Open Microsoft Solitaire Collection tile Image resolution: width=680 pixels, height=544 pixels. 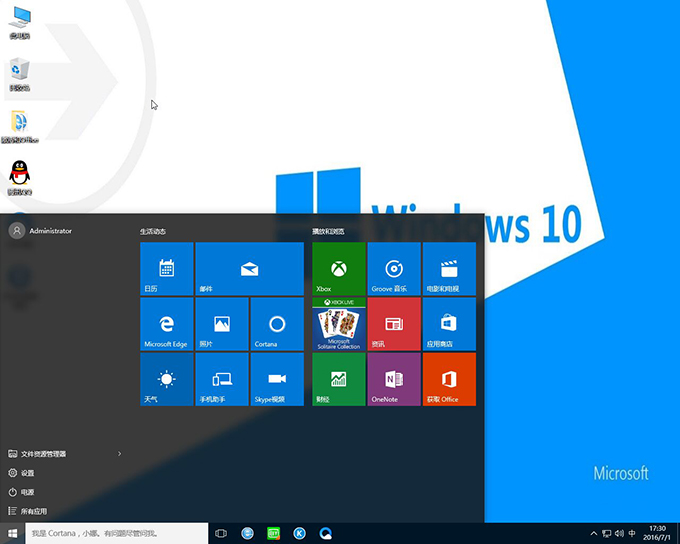(339, 324)
